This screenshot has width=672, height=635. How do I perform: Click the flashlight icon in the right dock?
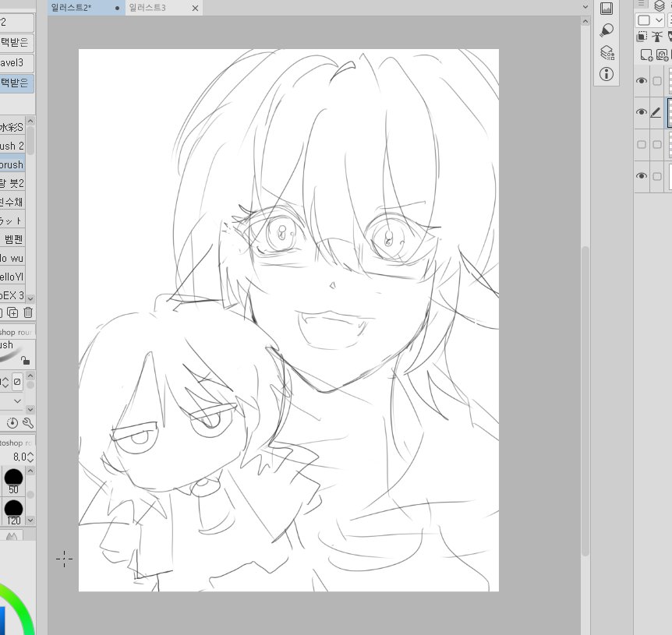(606, 30)
